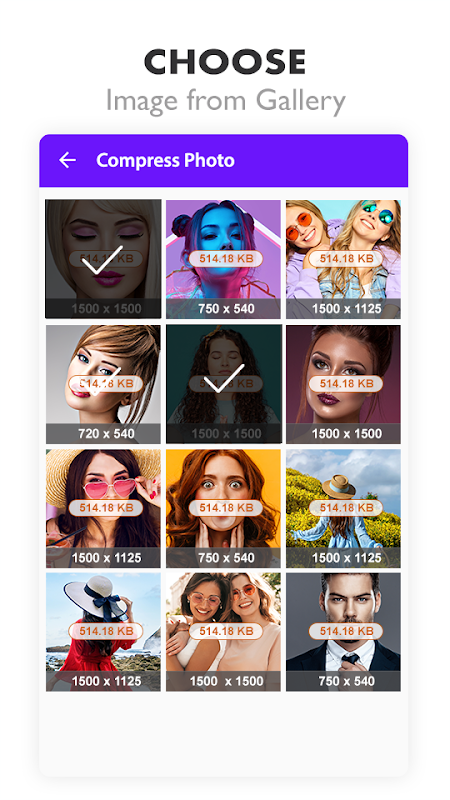Image resolution: width=450 pixels, height=800 pixels.
Task: Deselect the checked blonde woman photo
Action: point(103,259)
